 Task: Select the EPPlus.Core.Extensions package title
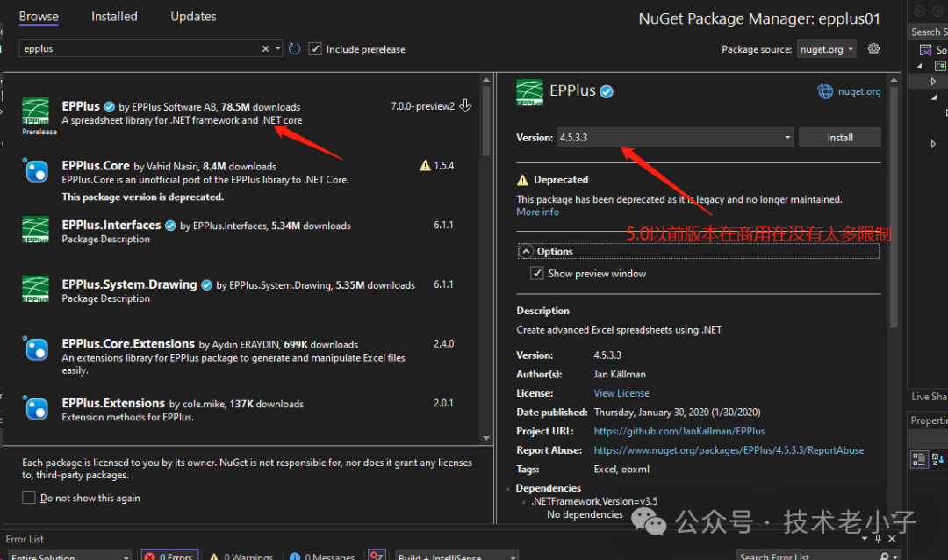coord(128,343)
